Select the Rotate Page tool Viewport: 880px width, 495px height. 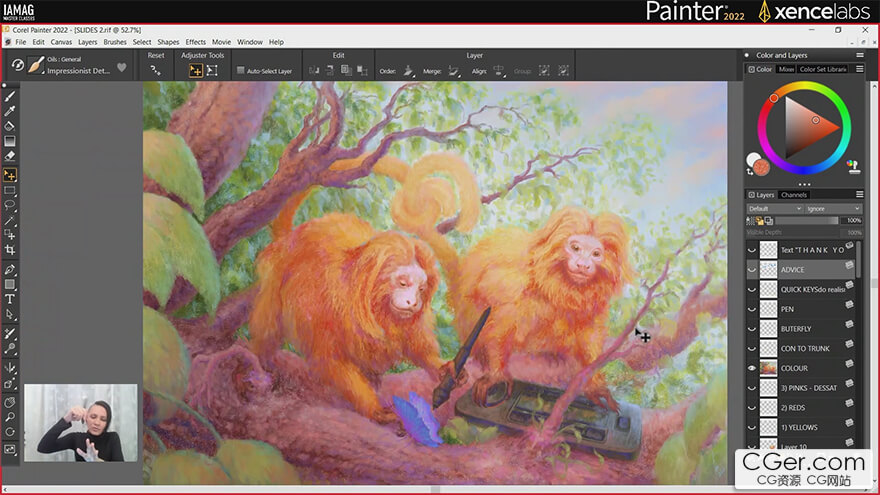coord(10,432)
